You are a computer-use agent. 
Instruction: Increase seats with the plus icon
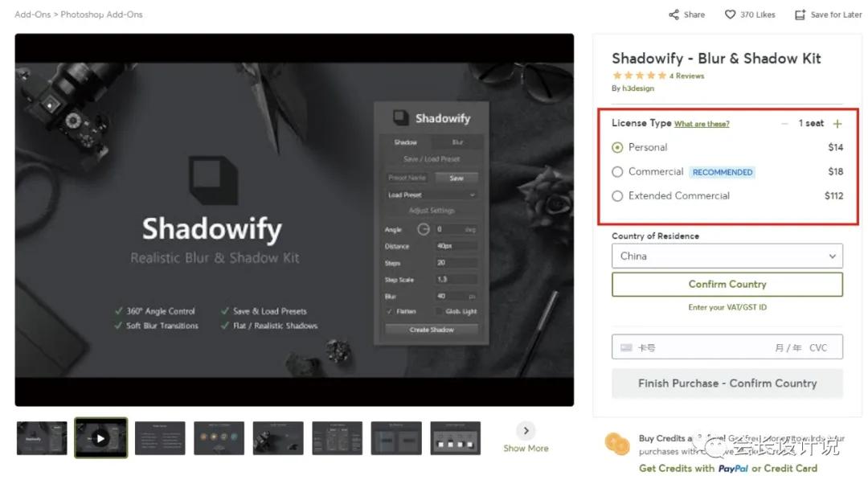tap(836, 124)
